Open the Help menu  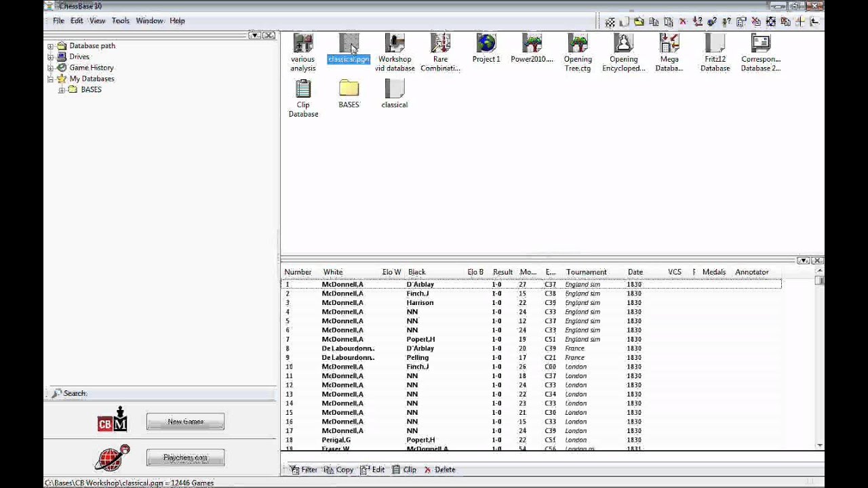(177, 21)
